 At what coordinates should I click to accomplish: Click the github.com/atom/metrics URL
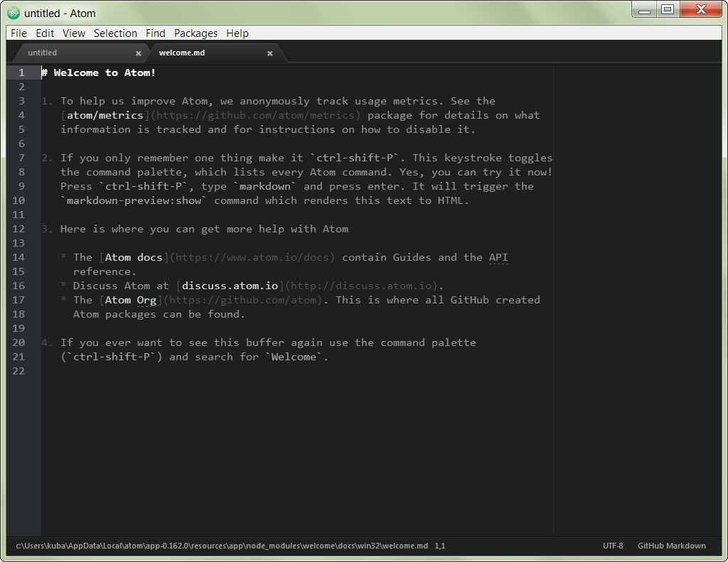[255, 115]
